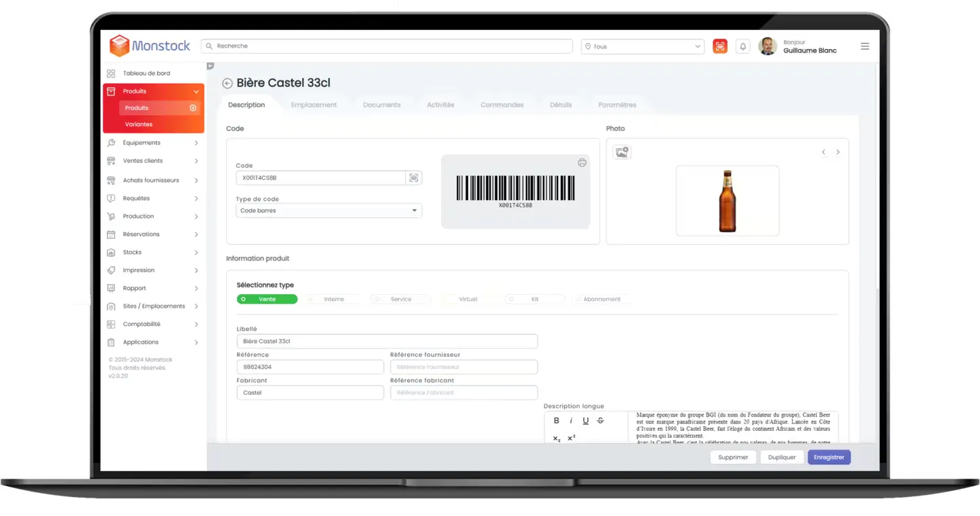
Task: Select the Kit product type
Action: (534, 299)
